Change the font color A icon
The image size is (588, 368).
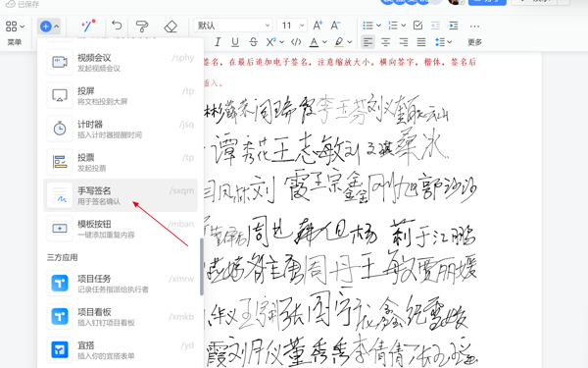point(314,42)
